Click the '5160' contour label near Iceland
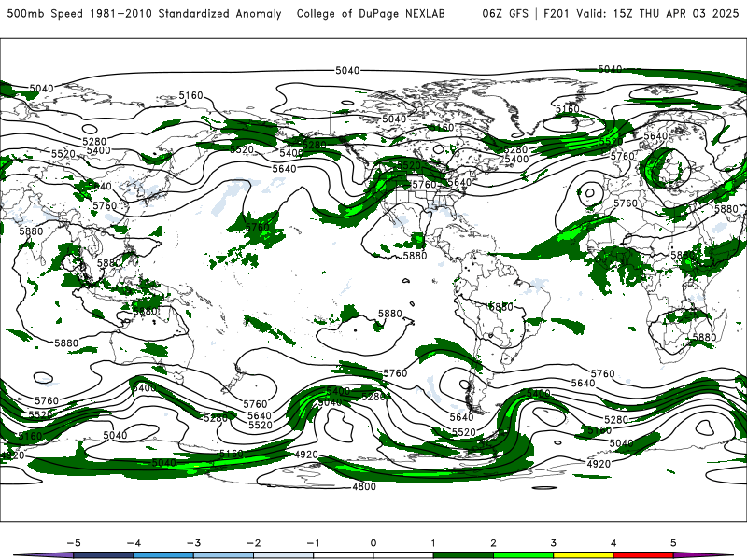 568,109
